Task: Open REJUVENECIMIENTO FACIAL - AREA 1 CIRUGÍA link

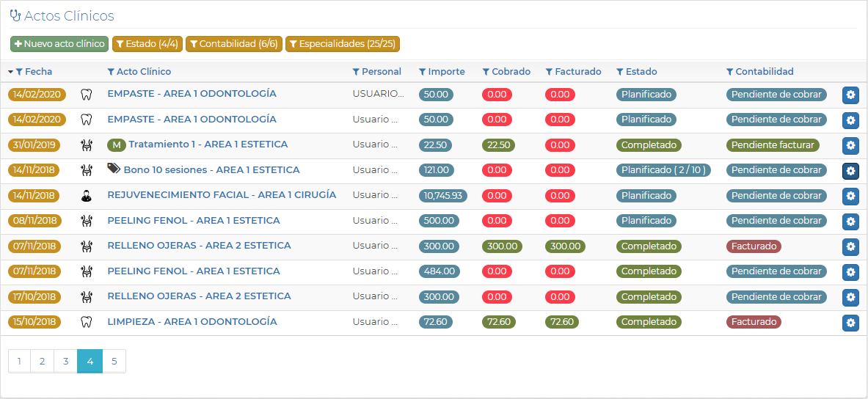Action: pyautogui.click(x=222, y=195)
